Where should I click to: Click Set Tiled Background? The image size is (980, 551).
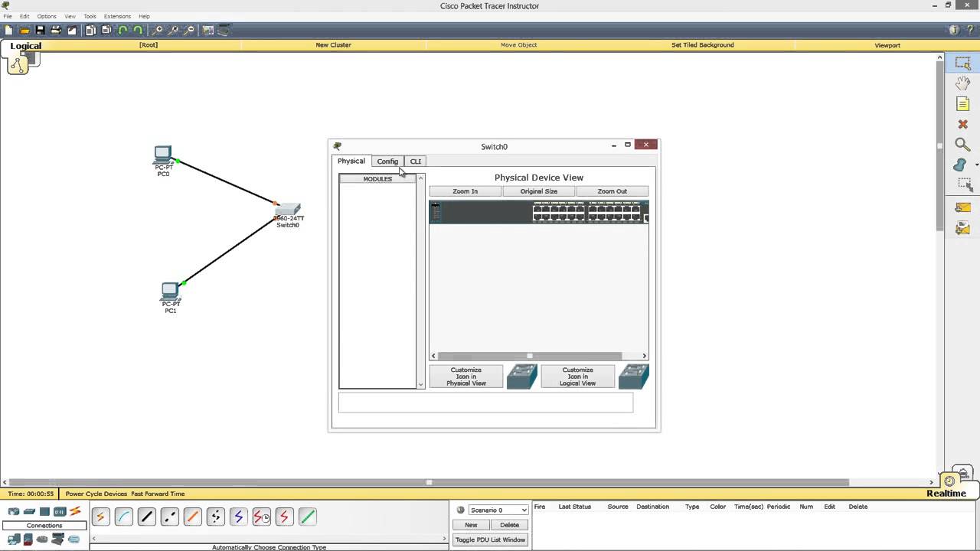click(702, 45)
